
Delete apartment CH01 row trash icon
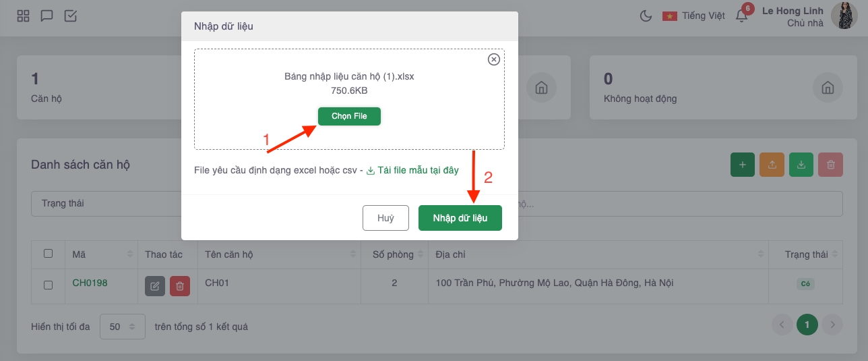tap(180, 286)
